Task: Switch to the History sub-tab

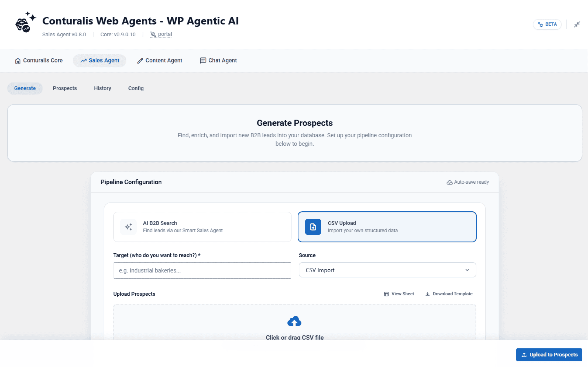Action: click(102, 88)
